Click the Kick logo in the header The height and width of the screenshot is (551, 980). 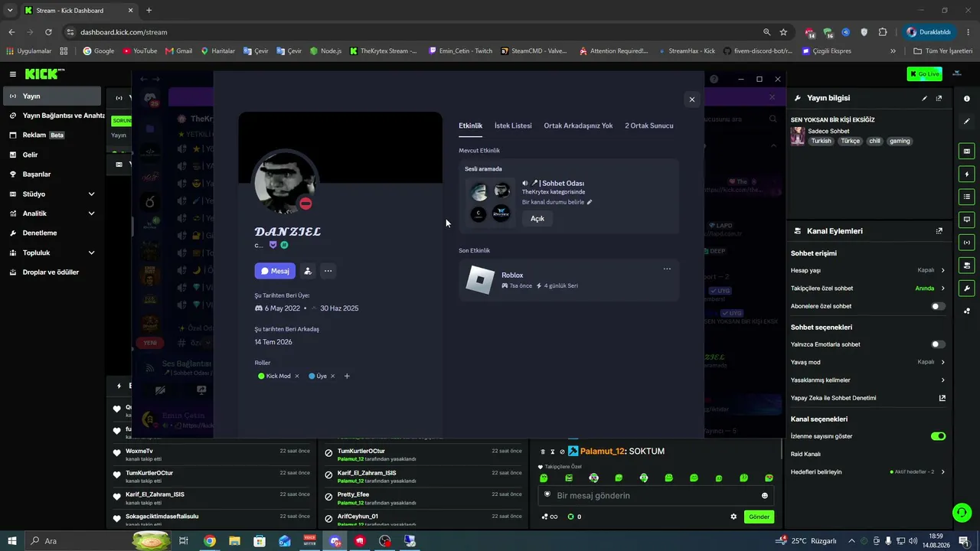click(x=44, y=74)
